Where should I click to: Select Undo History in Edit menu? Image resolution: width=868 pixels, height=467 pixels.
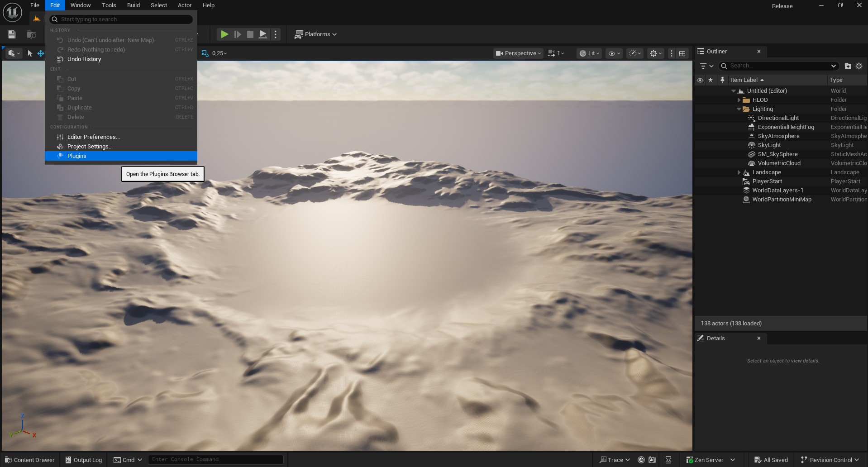click(121, 59)
